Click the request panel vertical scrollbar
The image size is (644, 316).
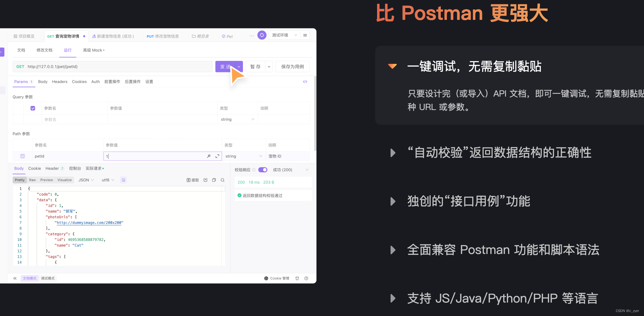pyautogui.click(x=315, y=113)
